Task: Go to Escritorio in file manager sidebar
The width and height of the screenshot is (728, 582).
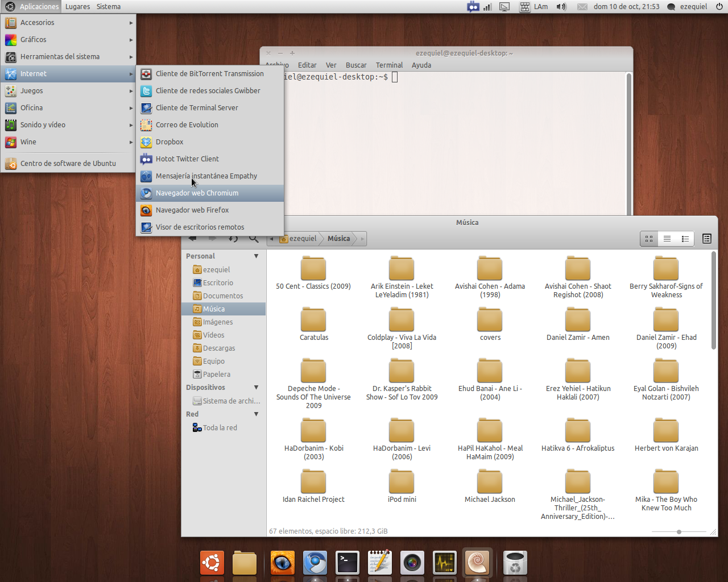Action: (224, 283)
